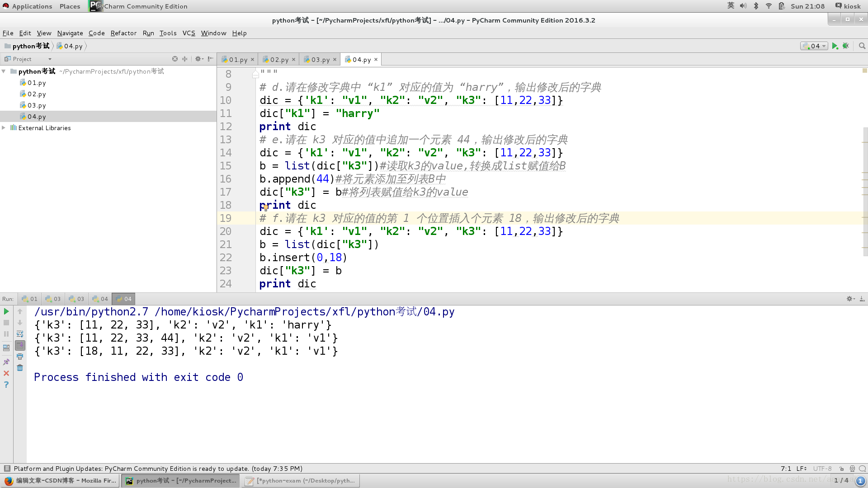Clear all console output with the trash icon
Viewport: 868px width, 488px height.
(20, 368)
